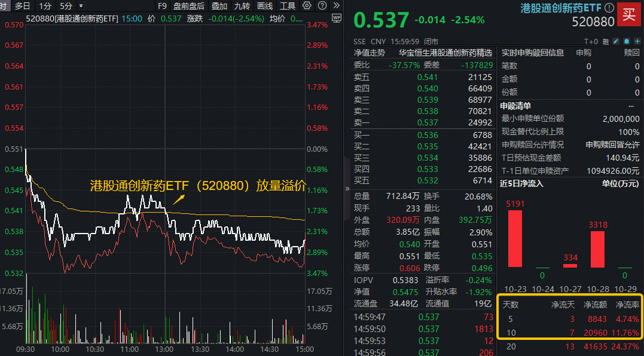Click 跌停 price 0.496
The height and width of the screenshot is (356, 644).
[x=482, y=268]
